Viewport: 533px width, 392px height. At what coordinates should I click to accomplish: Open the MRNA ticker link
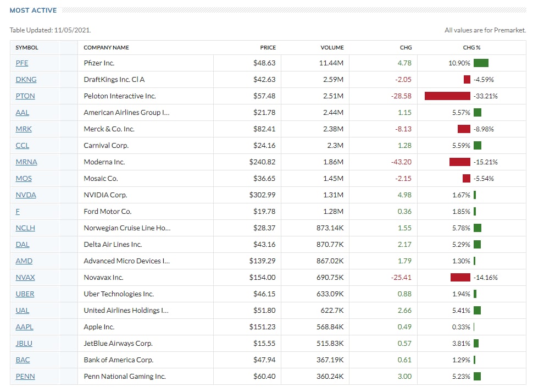click(26, 162)
